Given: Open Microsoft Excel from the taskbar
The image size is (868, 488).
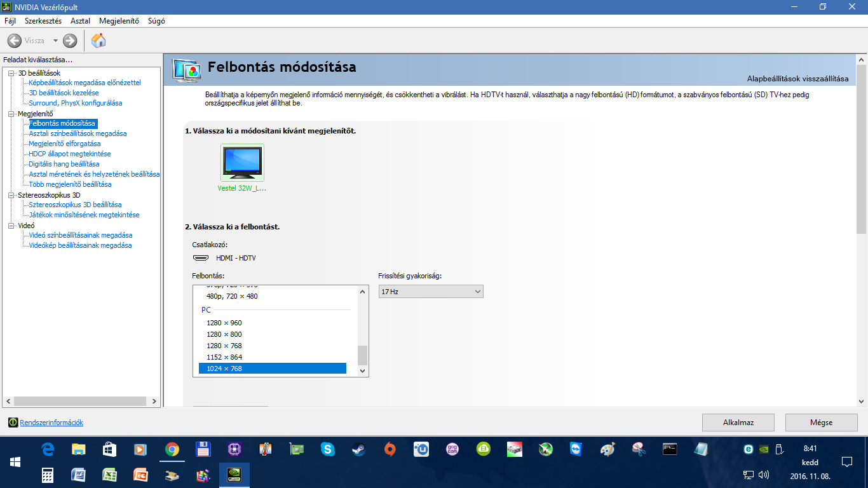Looking at the screenshot, I should 109,475.
